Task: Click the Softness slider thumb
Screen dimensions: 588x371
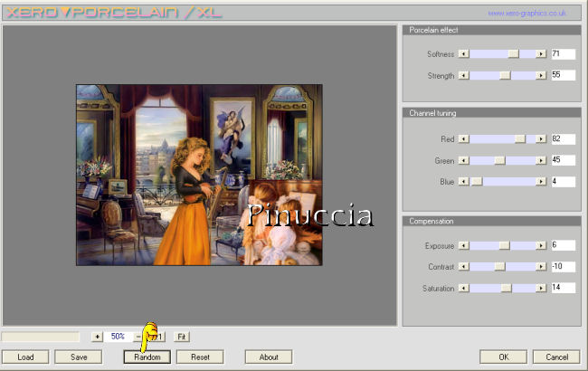Action: (514, 54)
